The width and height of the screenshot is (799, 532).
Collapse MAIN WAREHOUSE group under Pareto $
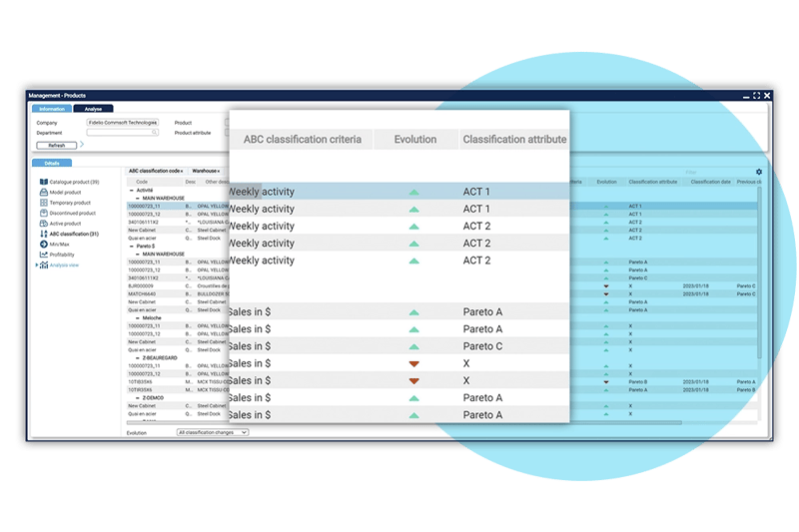tap(138, 255)
